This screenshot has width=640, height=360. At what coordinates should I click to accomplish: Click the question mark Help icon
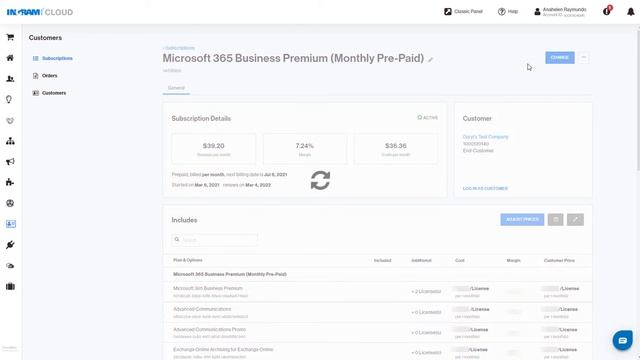pyautogui.click(x=501, y=11)
